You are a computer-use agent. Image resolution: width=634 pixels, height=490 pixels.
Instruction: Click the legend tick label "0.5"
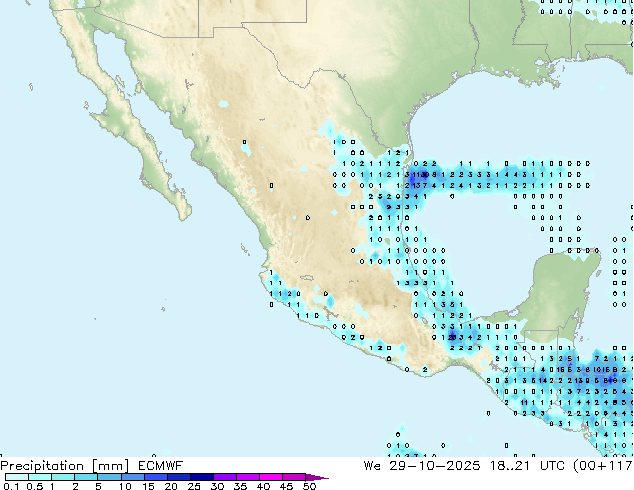tap(35, 486)
